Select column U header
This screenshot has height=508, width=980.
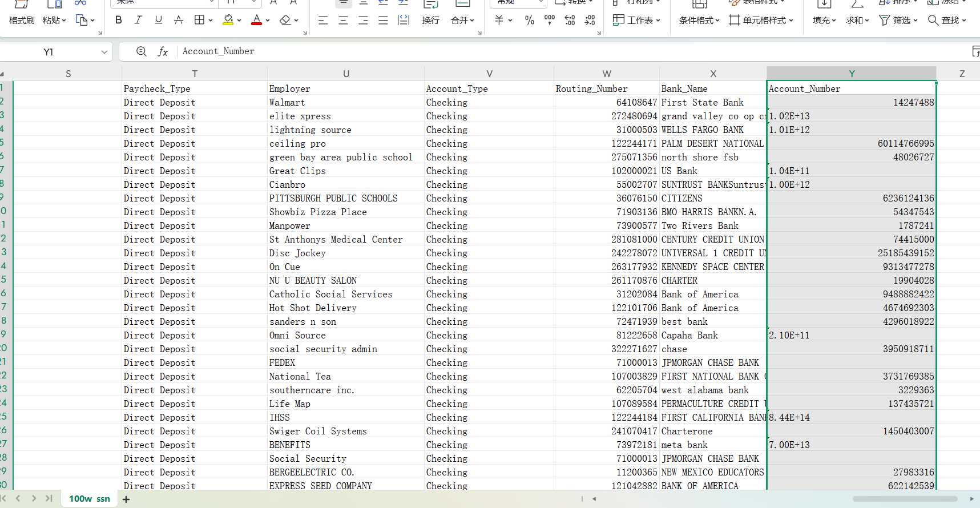pos(346,74)
